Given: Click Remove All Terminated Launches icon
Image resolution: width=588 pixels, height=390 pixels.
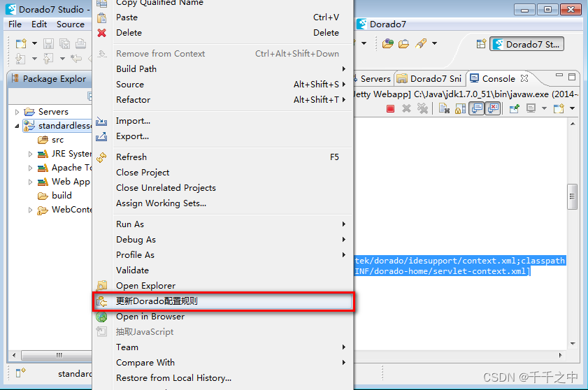Looking at the screenshot, I should [x=422, y=109].
